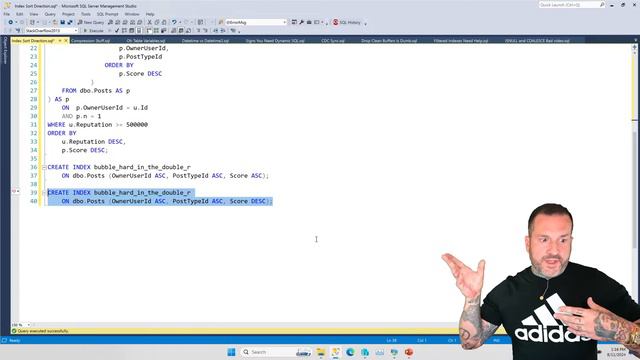
Task: Click the Windows taskbar Search box
Action: point(276,352)
